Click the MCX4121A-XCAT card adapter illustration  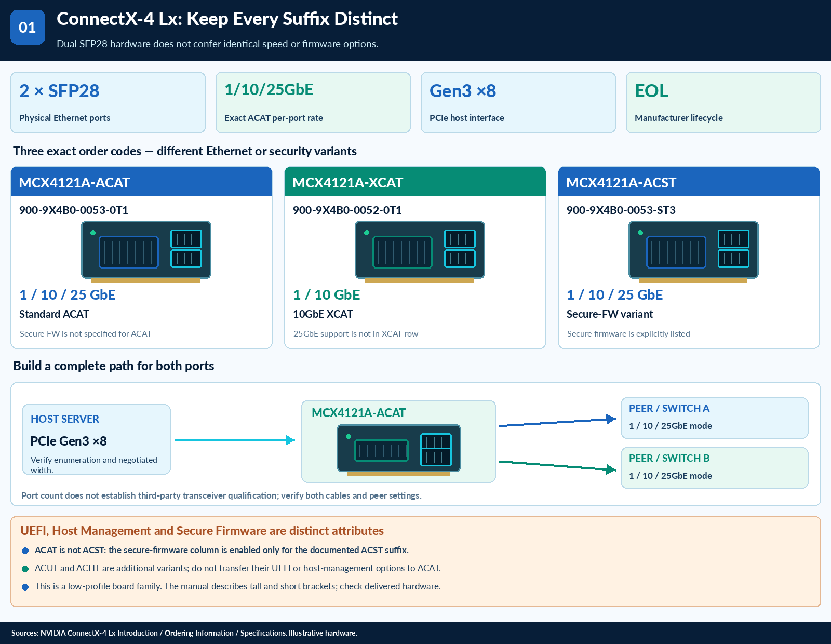tap(420, 252)
